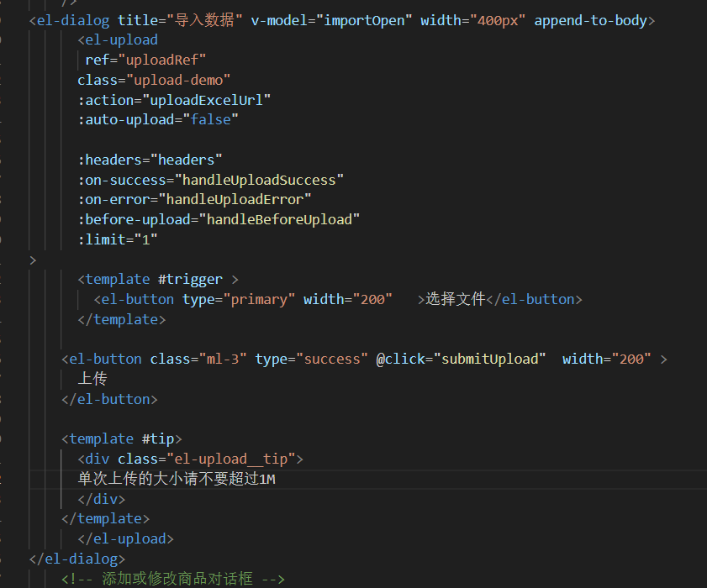Click type="primary" on el-button
The image size is (707, 588).
click(x=239, y=300)
